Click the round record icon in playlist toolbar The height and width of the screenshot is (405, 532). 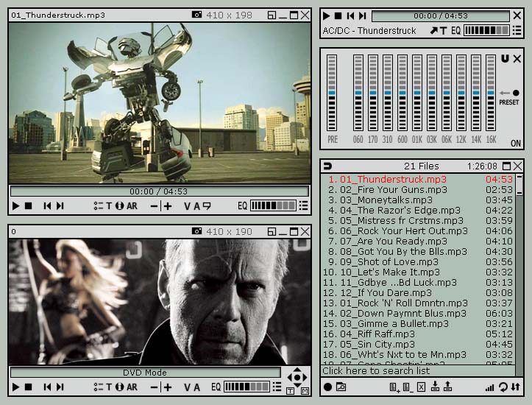(x=327, y=387)
